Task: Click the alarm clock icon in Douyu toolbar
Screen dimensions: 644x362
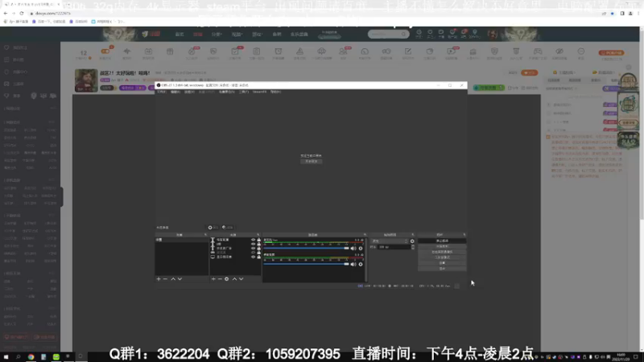Action: coord(278,51)
